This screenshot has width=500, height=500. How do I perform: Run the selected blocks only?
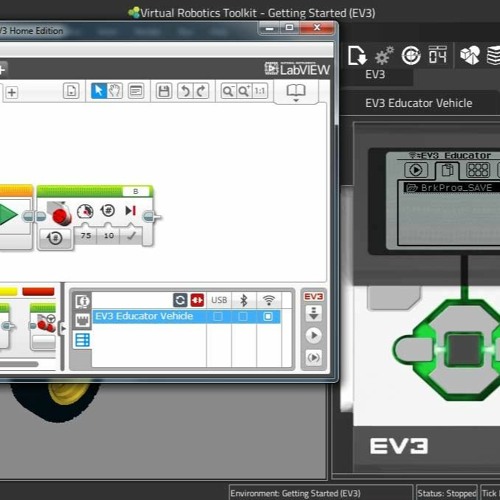(314, 358)
